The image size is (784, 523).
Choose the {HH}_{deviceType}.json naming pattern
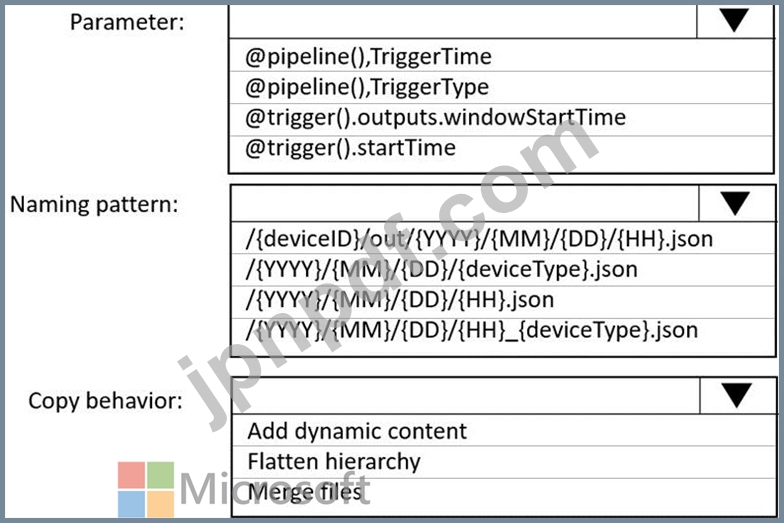tap(502, 331)
